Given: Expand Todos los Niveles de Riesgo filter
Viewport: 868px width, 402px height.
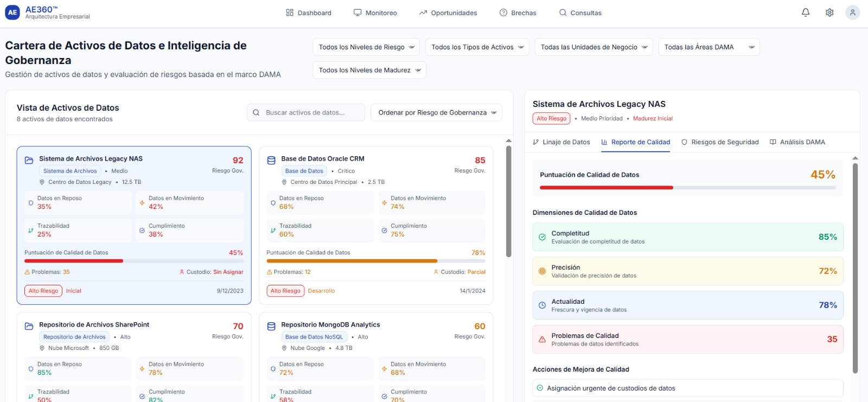Looking at the screenshot, I should pyautogui.click(x=366, y=47).
